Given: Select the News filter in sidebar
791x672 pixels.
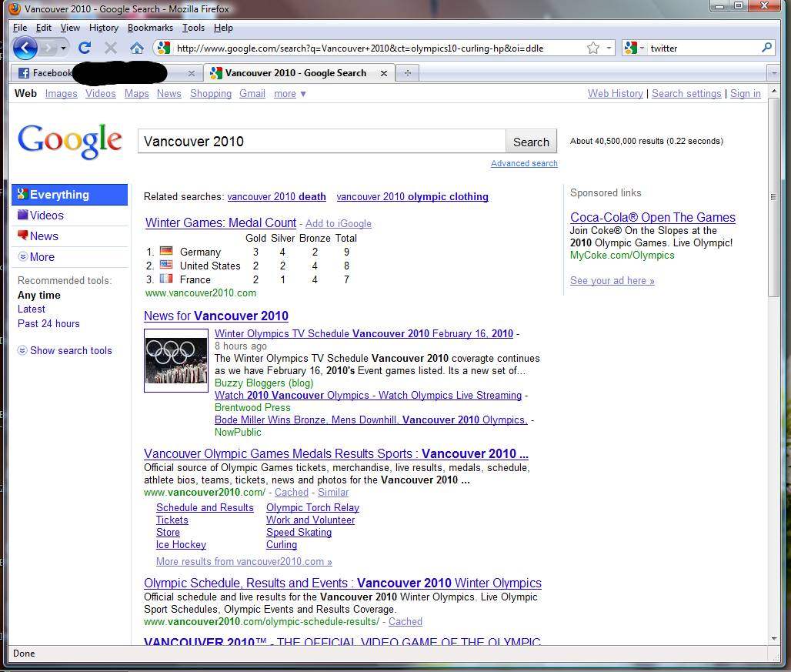Looking at the screenshot, I should (x=44, y=236).
